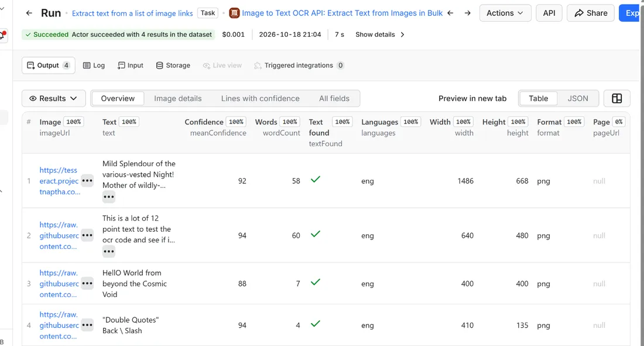Click confidence value 88
This screenshot has height=346, width=644.
coord(242,283)
